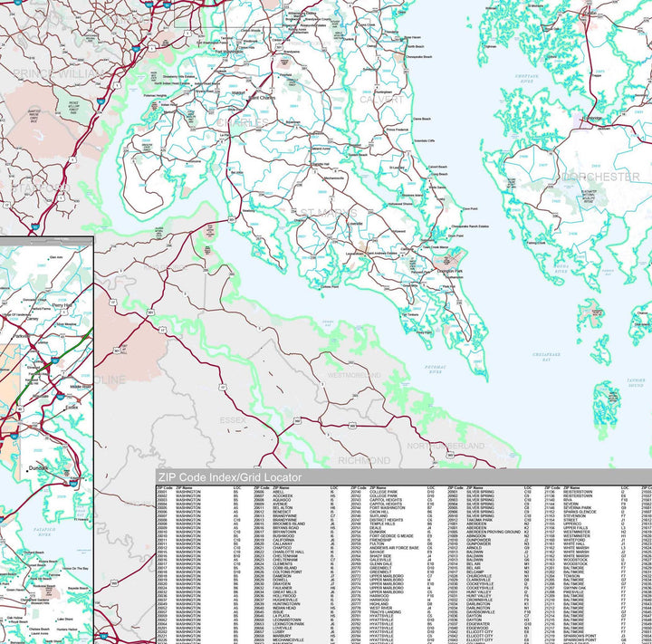Click the "NORTHUMBERLAND" county label
Screen dimensions: 652x644
tap(446, 446)
